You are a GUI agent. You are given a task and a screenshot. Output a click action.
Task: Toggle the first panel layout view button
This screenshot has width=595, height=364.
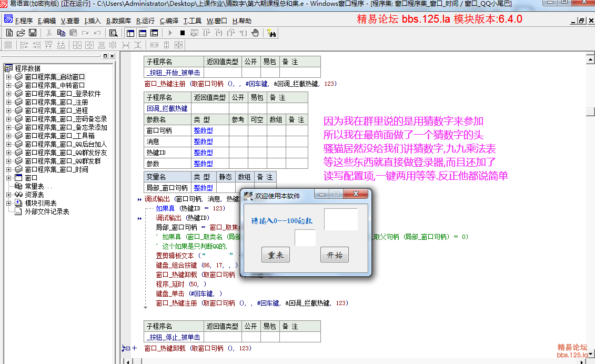click(x=130, y=33)
